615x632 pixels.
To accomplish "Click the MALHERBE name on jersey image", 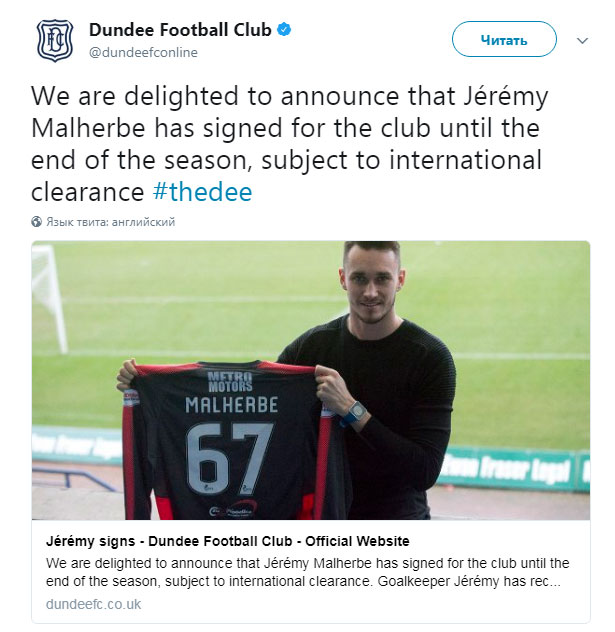I will (x=232, y=405).
